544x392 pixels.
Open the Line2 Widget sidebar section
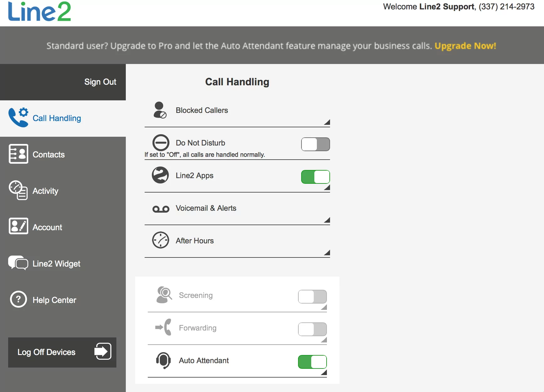[63, 264]
